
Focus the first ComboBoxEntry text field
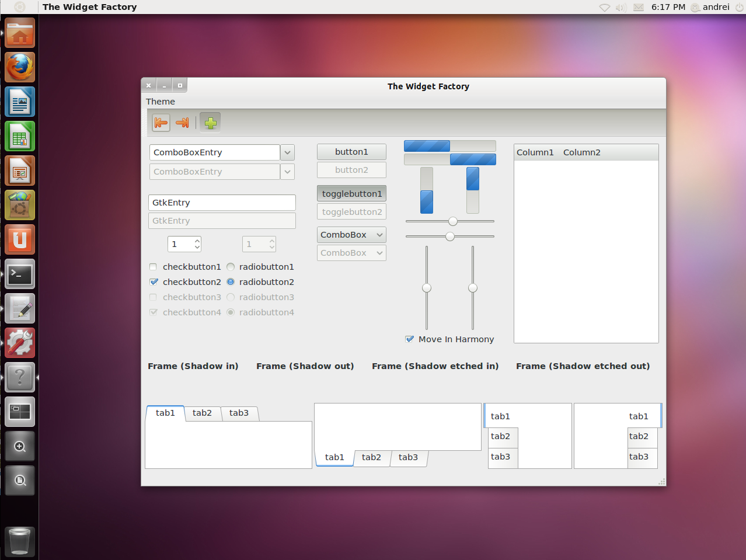tap(215, 152)
